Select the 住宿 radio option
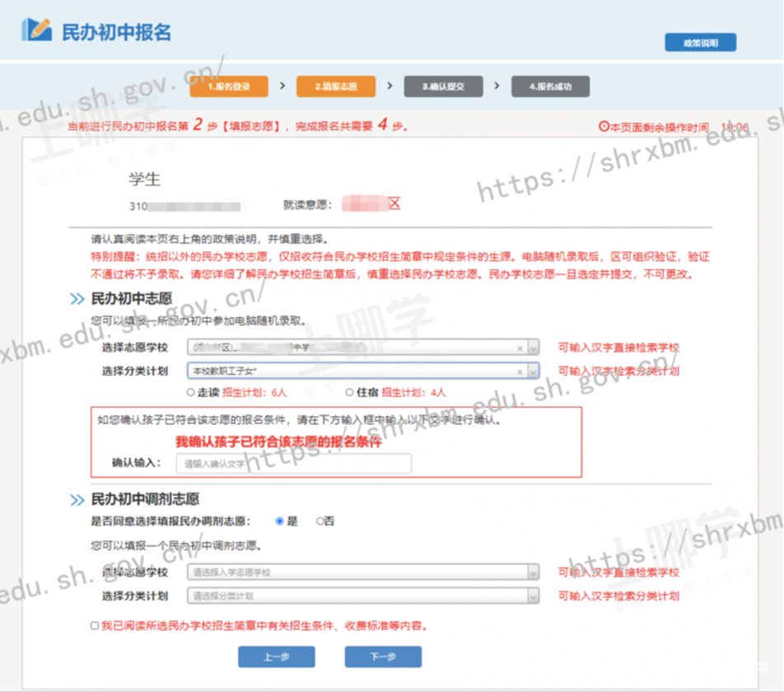This screenshot has height=692, width=784. [350, 393]
